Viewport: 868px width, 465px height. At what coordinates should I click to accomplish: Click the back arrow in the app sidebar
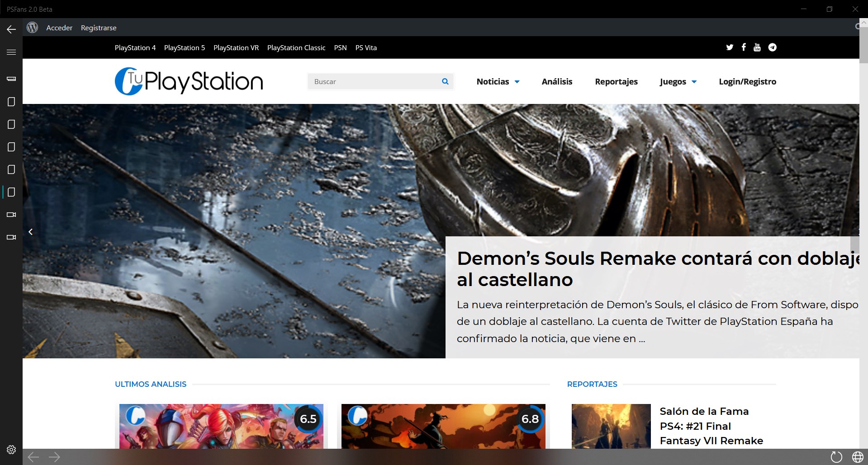[11, 29]
